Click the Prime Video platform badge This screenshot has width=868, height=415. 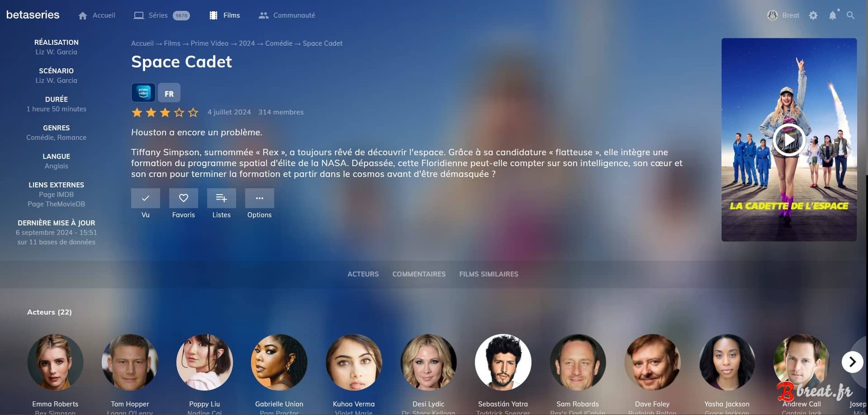click(143, 92)
